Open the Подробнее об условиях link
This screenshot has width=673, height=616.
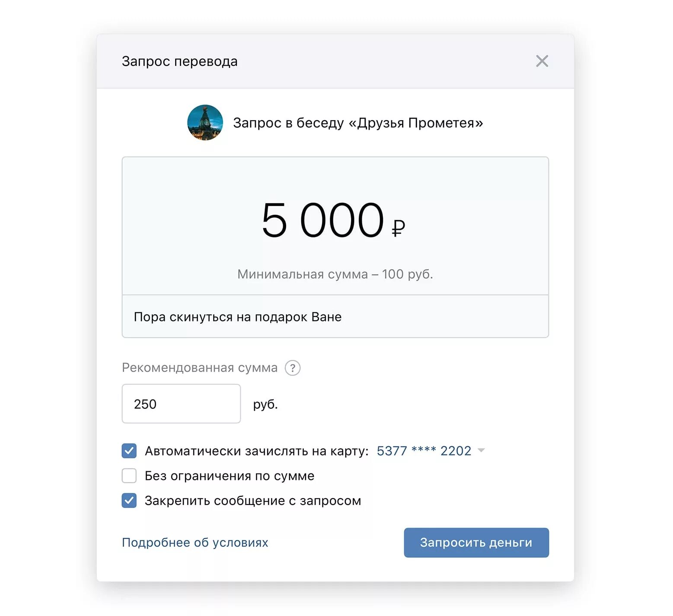coord(195,543)
